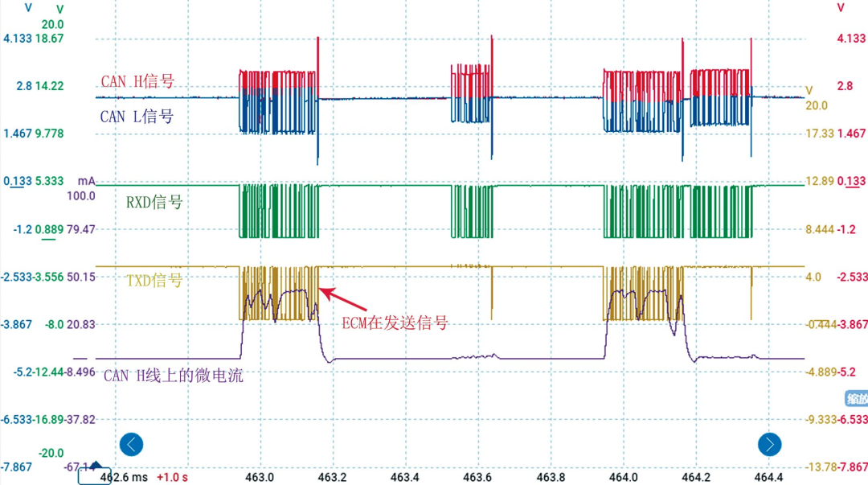Click the purple 20.83 current scale value

81,324
